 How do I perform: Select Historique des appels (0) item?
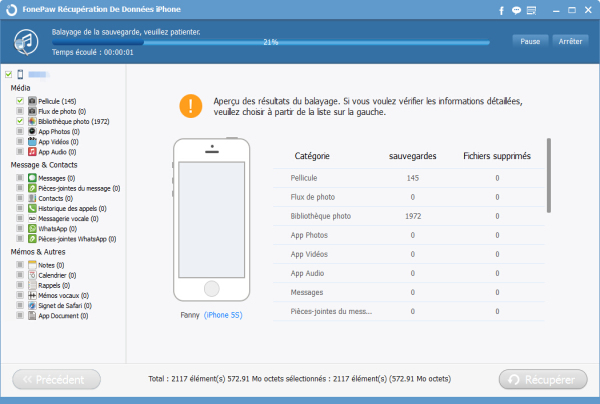click(72, 209)
